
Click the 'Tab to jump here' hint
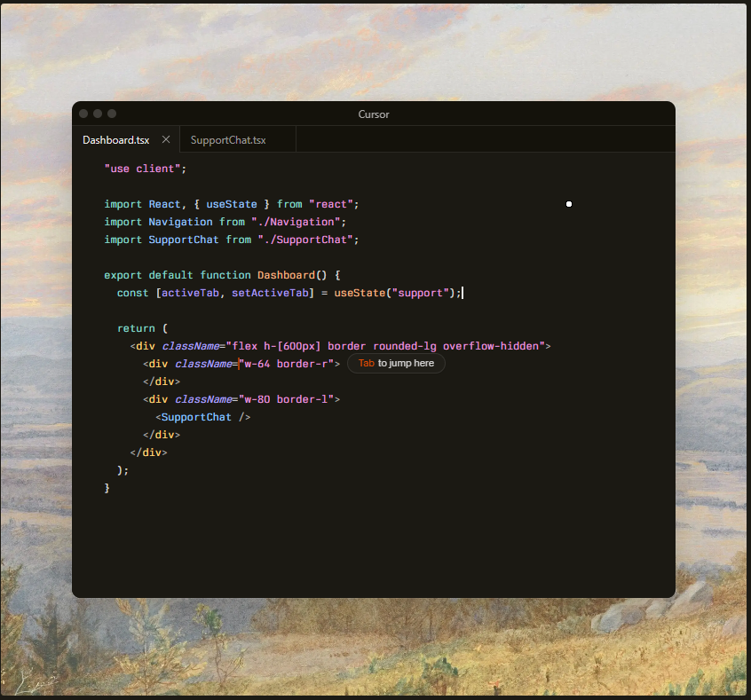396,364
